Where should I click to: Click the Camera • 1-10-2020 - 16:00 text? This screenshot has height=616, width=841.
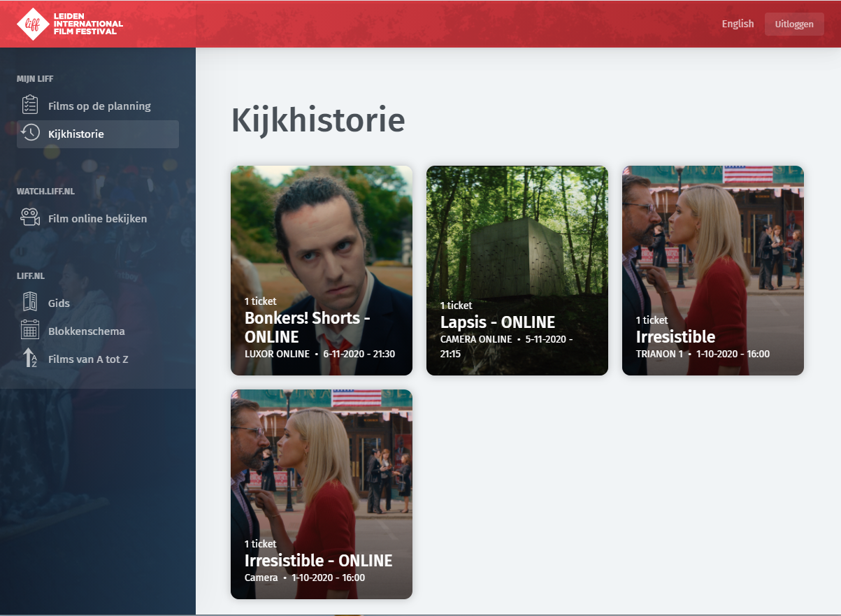click(305, 578)
